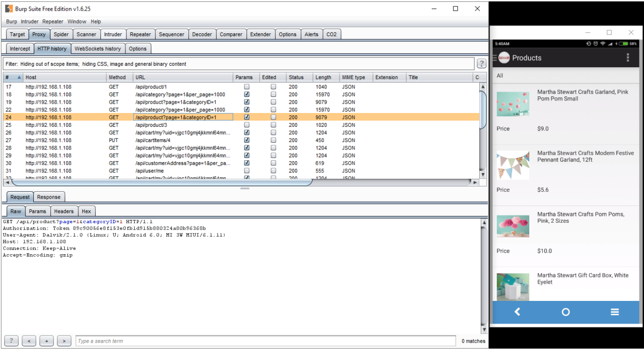Sort history by Host column header
Viewport: 644px width, 350px height.
(x=65, y=77)
